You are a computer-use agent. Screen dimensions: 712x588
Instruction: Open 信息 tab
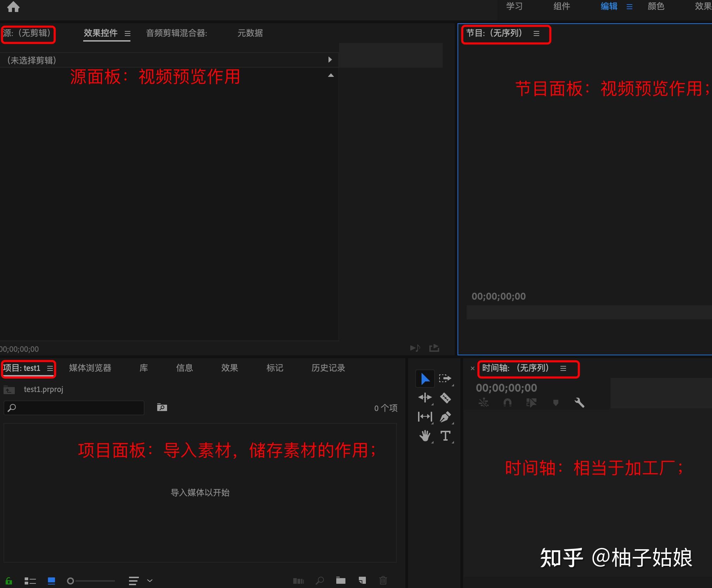pos(184,368)
